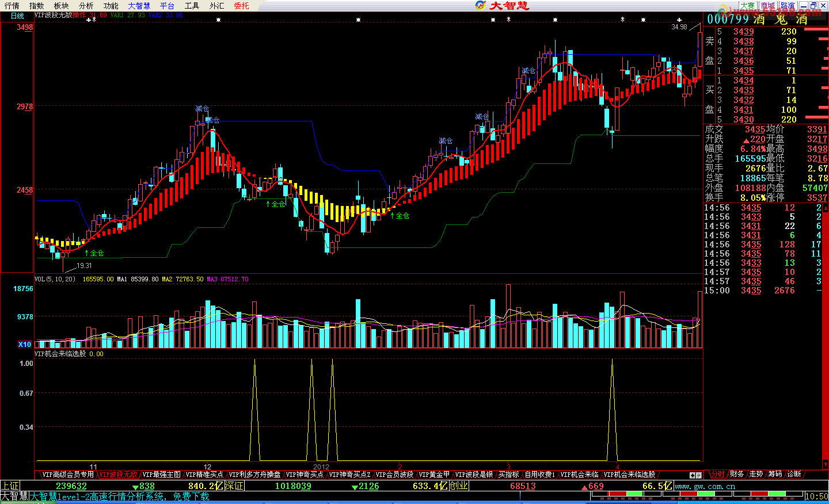Switch to 分时 panel tab

click(717, 474)
